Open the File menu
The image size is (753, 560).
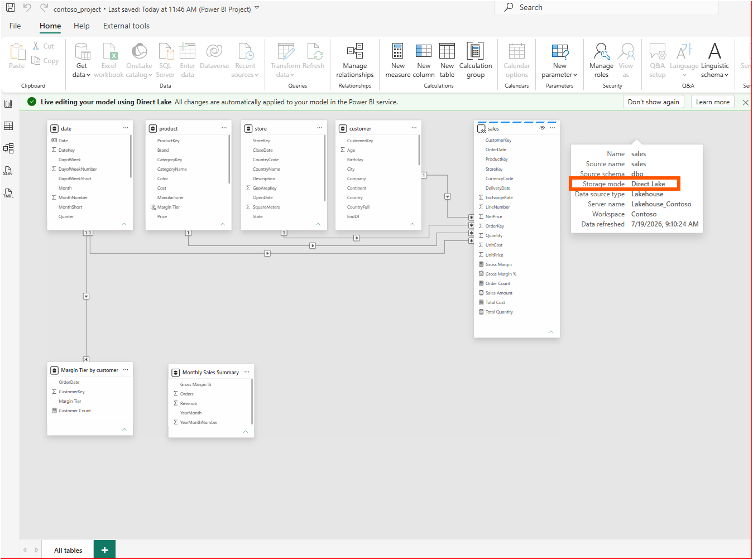(x=15, y=26)
